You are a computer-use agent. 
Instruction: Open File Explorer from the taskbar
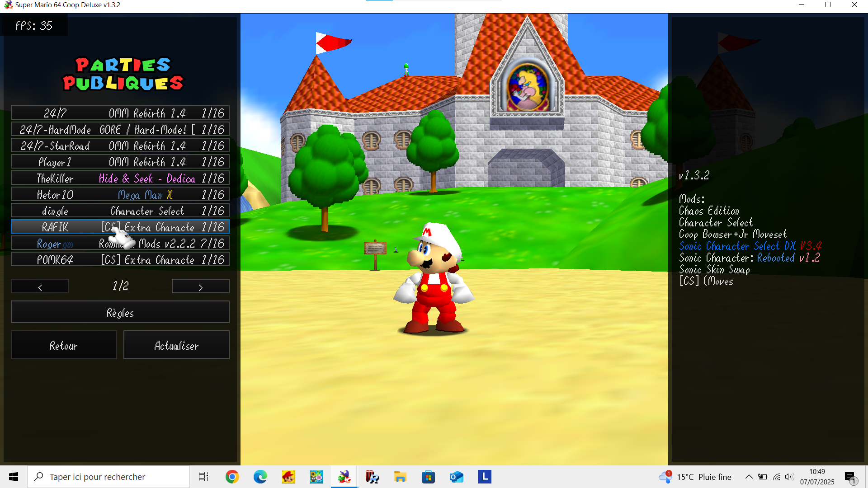400,477
